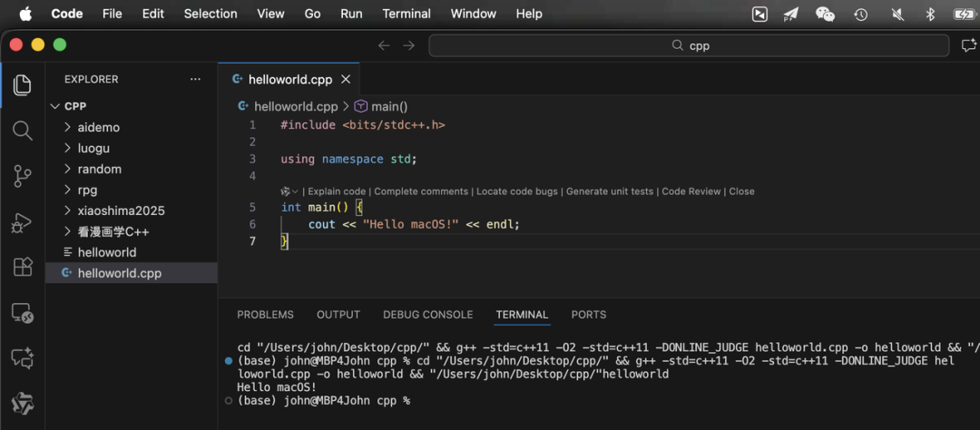Open the Run menu
980x430 pixels.
[x=351, y=14]
